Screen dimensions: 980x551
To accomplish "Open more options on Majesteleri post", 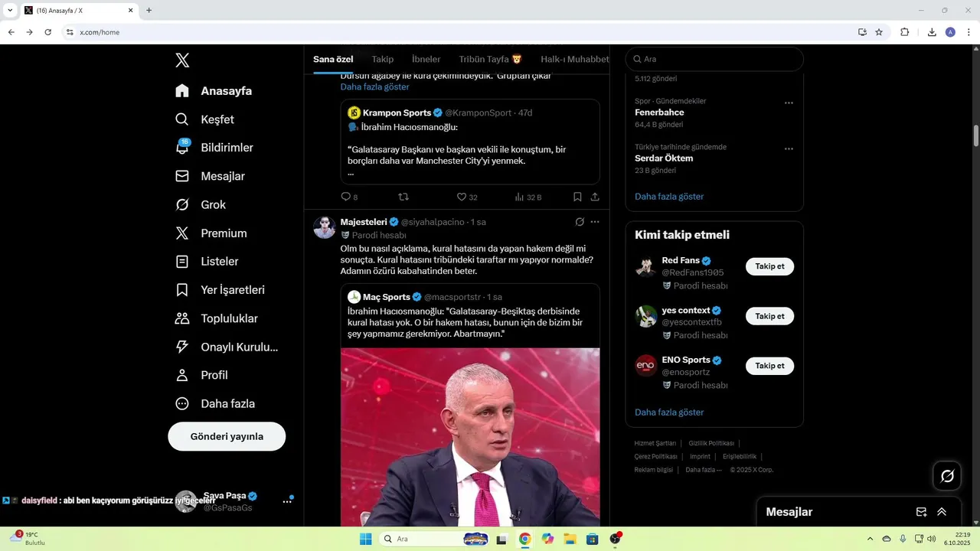I will [x=595, y=222].
